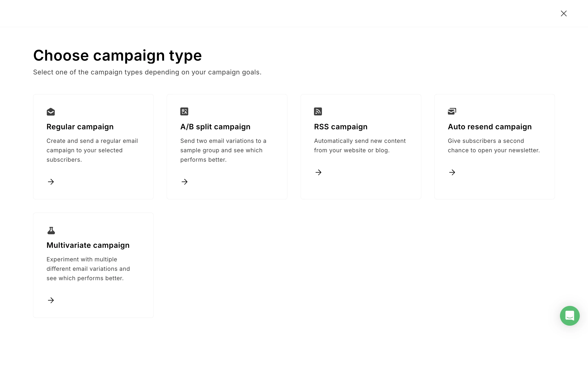
Task: Click the arrow under A/B split campaign
Action: tap(184, 182)
